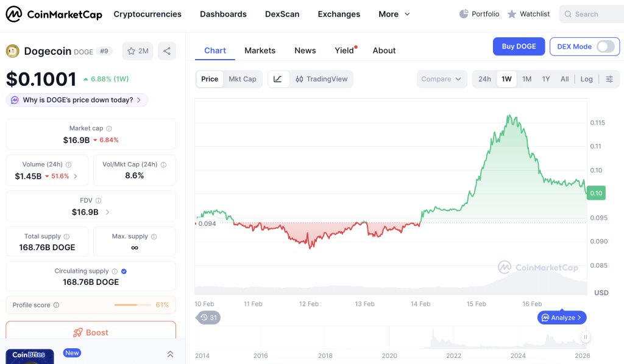Open the DexScan menu
The image size is (624, 364).
pos(282,14)
